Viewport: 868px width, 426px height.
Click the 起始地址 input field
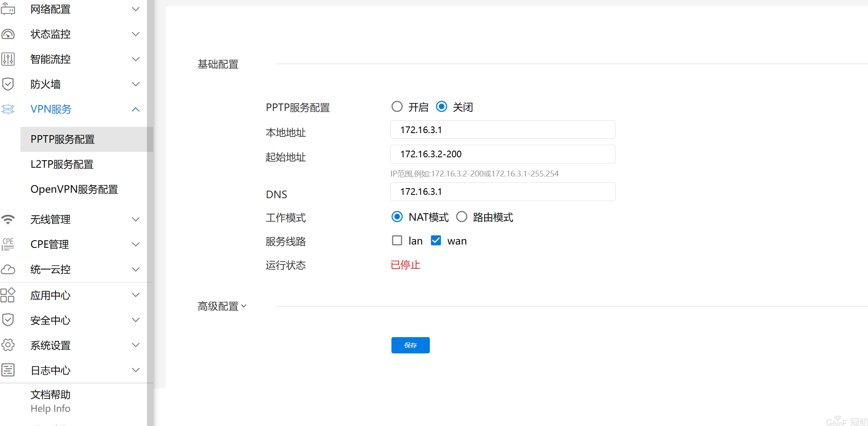click(502, 154)
